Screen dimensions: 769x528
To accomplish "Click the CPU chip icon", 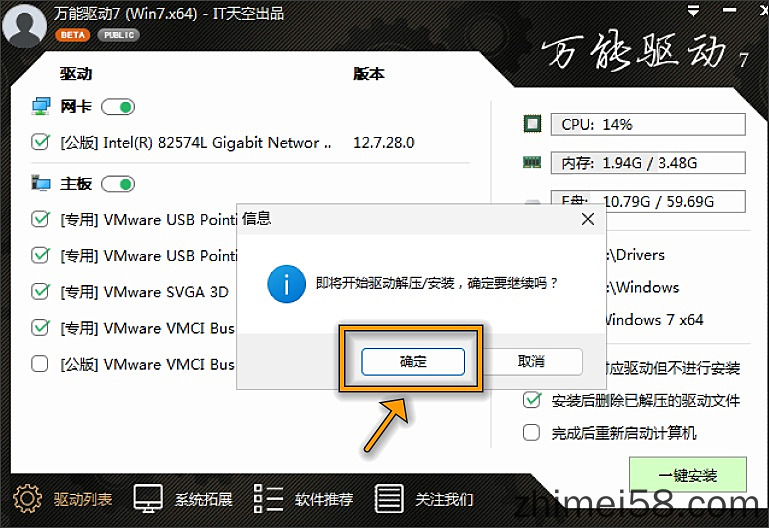I will [x=532, y=124].
